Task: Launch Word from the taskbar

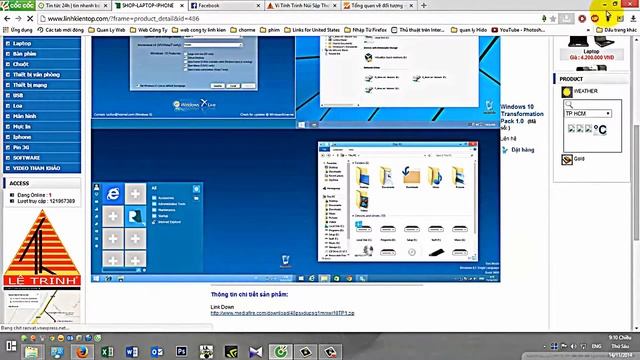Action: [x=132, y=351]
